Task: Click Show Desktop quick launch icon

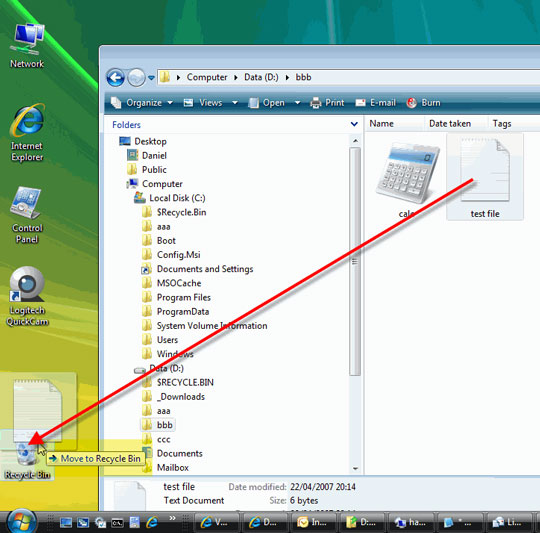Action: pyautogui.click(x=66, y=523)
